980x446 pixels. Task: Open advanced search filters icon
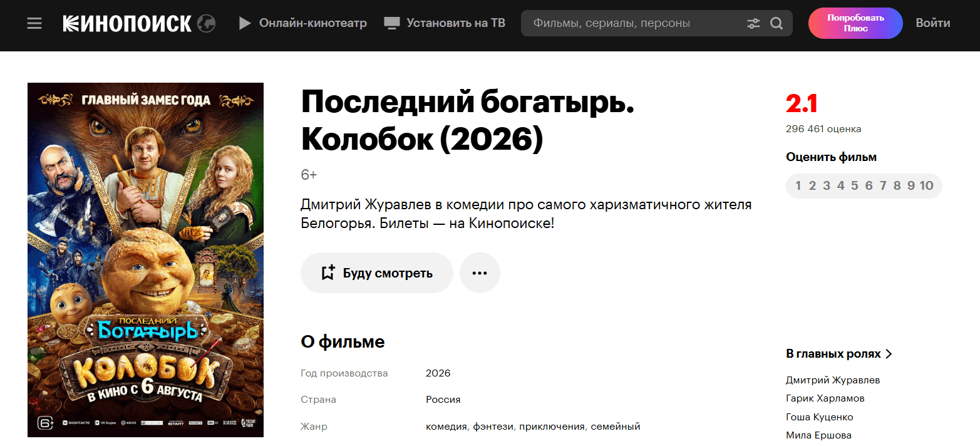tap(753, 24)
